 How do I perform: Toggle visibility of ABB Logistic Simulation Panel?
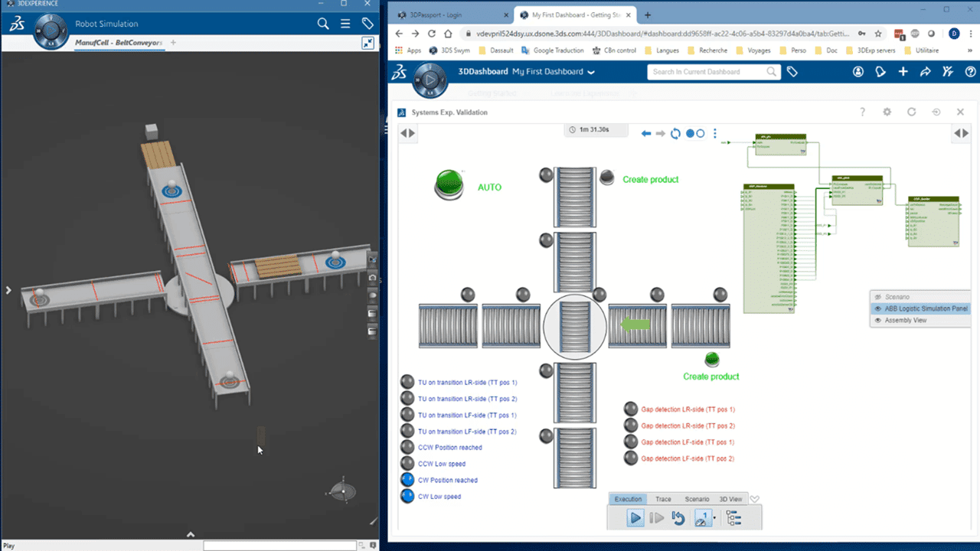(x=878, y=308)
